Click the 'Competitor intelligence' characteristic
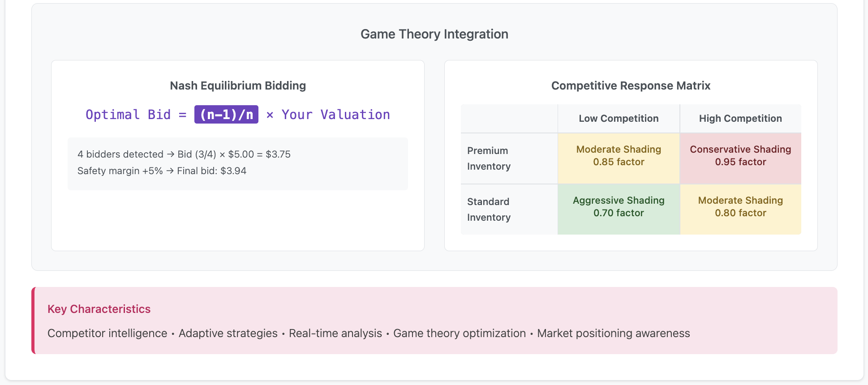The width and height of the screenshot is (868, 385). 107,334
